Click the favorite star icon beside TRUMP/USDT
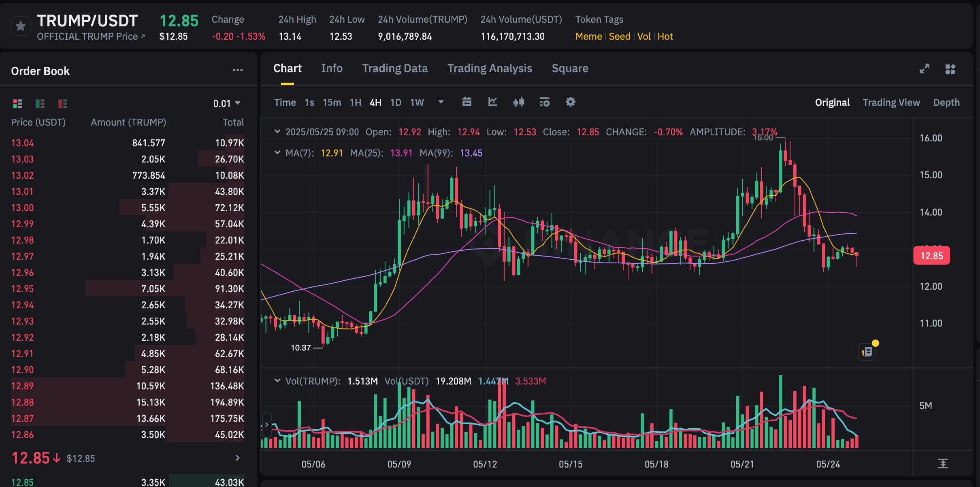Screen dimensions: 980x487 21,27
